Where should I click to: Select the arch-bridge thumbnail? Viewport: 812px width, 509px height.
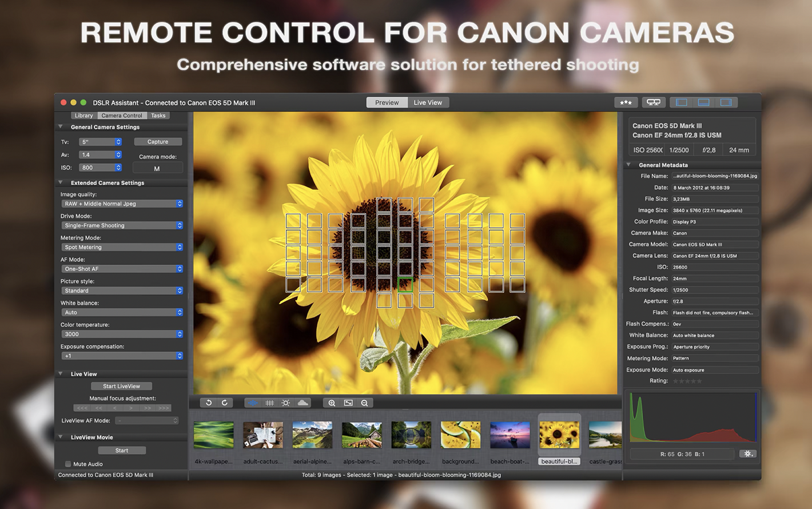[x=411, y=435]
